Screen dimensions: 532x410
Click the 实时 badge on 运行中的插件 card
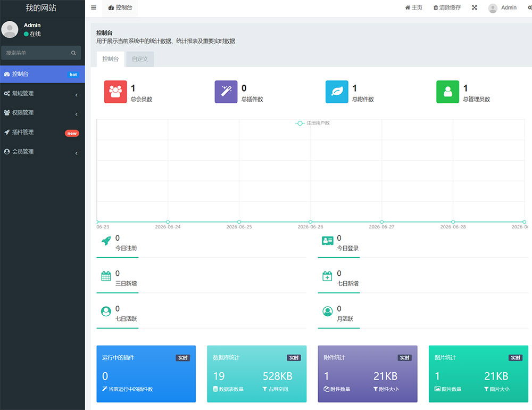pos(183,358)
